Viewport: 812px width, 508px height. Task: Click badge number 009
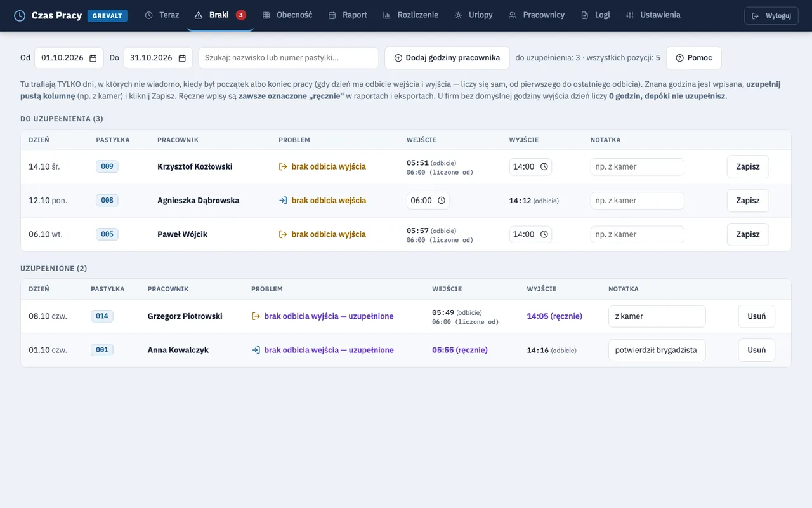tap(107, 167)
